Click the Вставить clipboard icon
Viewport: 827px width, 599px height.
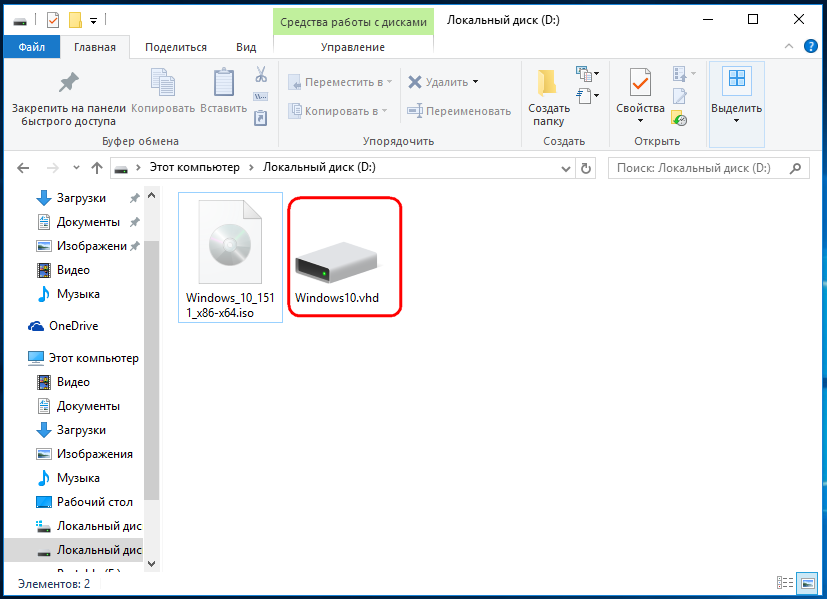[x=224, y=82]
